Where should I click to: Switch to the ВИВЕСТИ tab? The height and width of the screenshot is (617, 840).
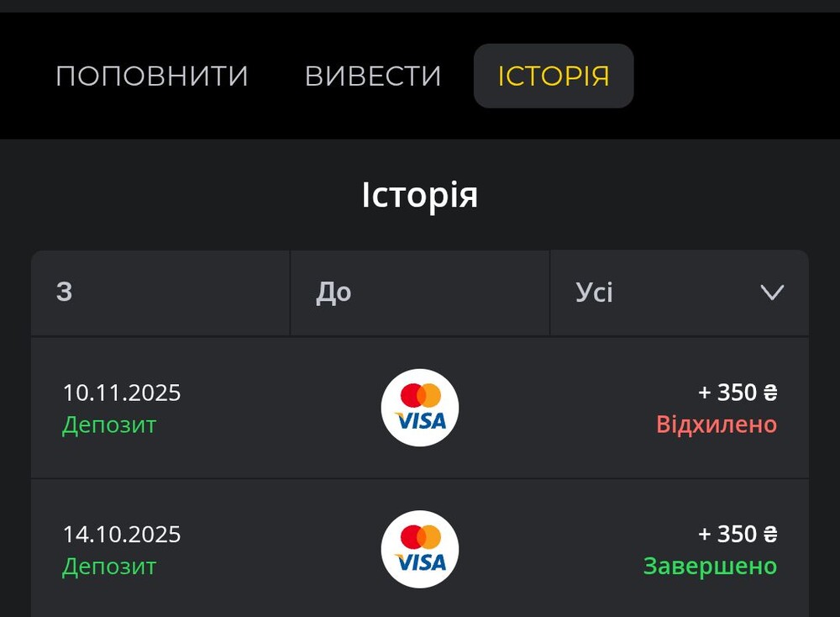tap(373, 76)
